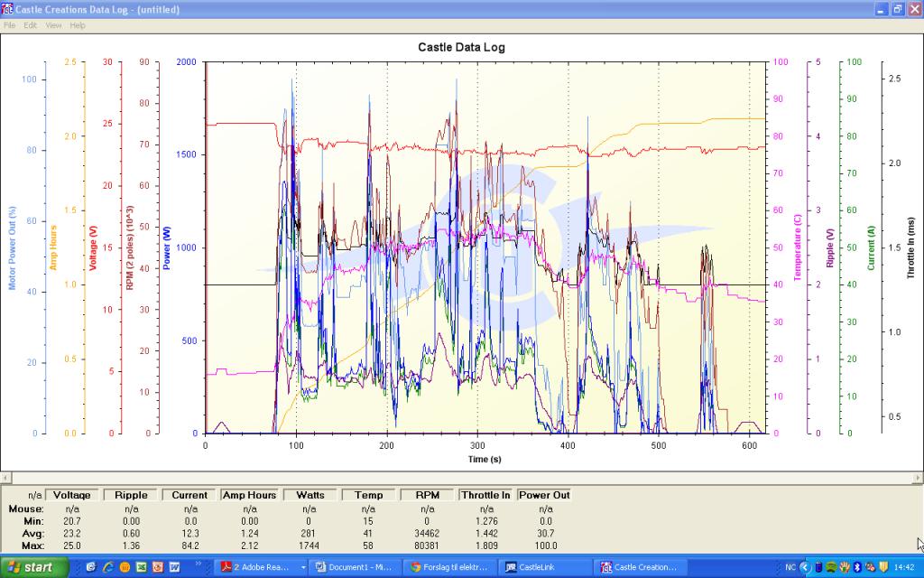Switch to Forslag til elektr... browser window
924x578 pixels.
point(450,567)
